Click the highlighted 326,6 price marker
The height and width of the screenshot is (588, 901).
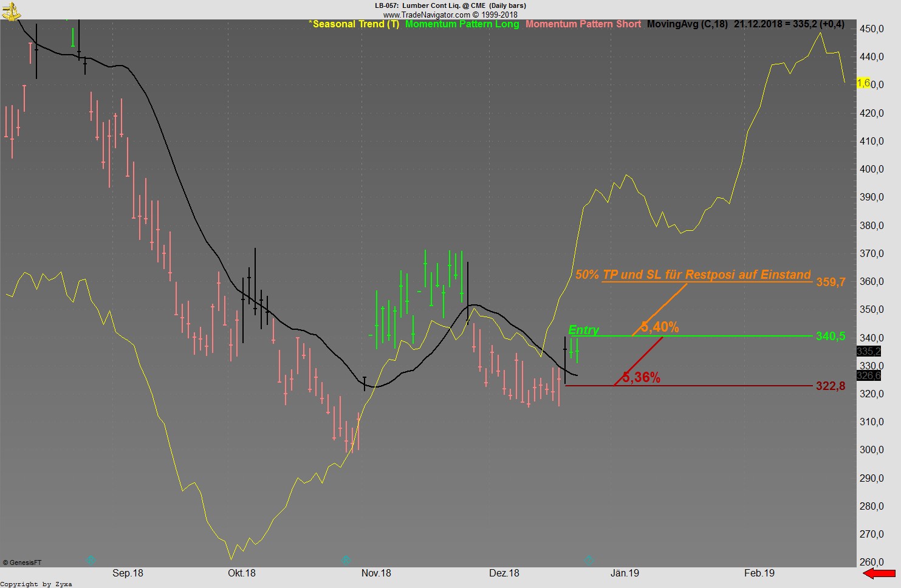(868, 375)
